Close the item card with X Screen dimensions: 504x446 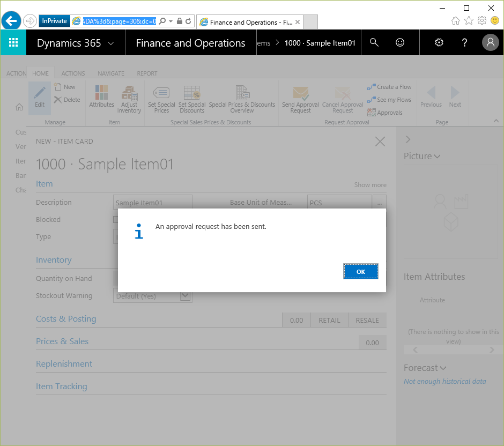pos(380,142)
